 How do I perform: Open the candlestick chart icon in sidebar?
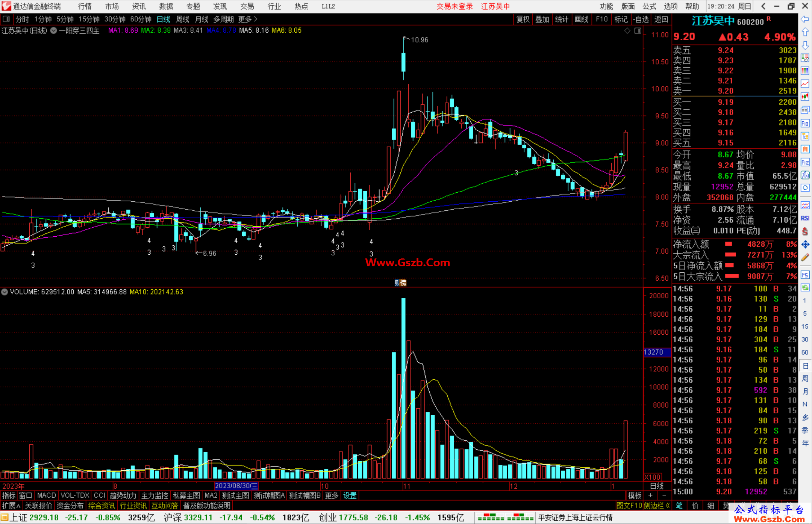[805, 97]
